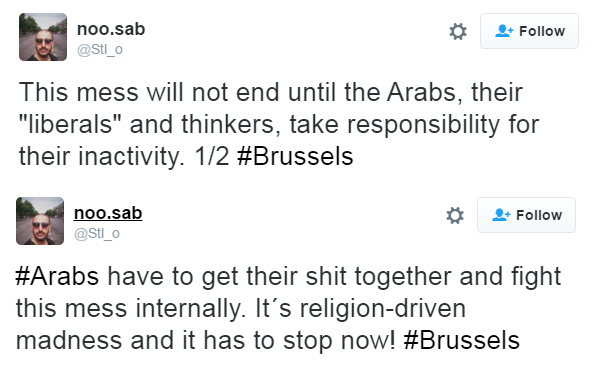Open the #Arabs hashtag
The width and height of the screenshot is (600, 375).
click(57, 276)
